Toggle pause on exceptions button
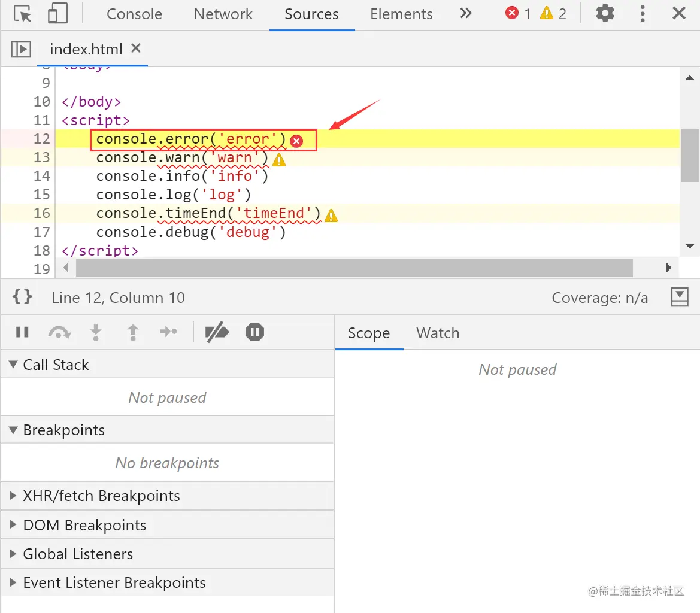 254,332
